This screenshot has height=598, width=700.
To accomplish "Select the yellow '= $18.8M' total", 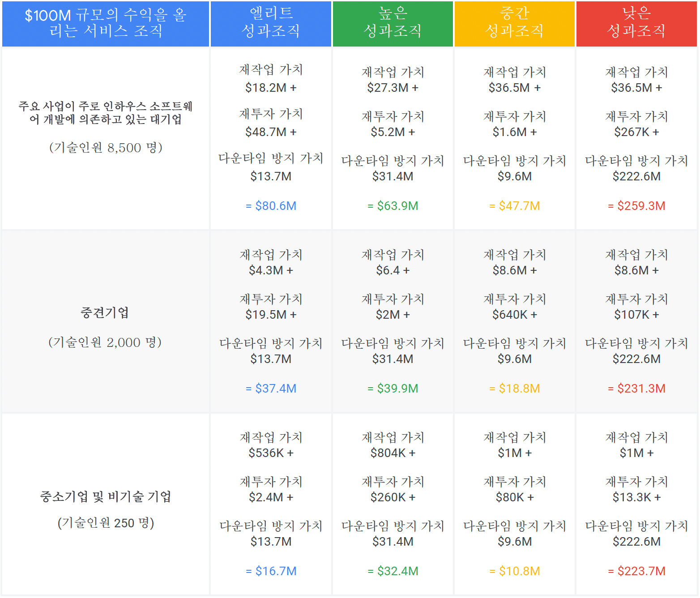I will pos(515,389).
